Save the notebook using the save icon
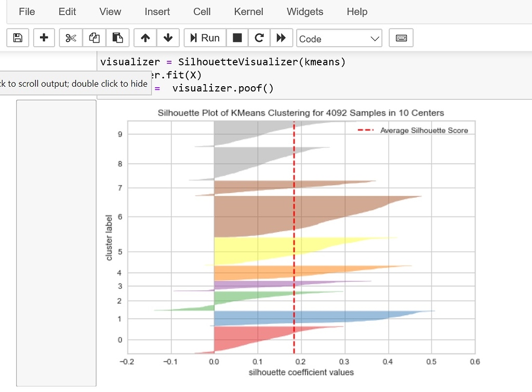 pyautogui.click(x=17, y=37)
